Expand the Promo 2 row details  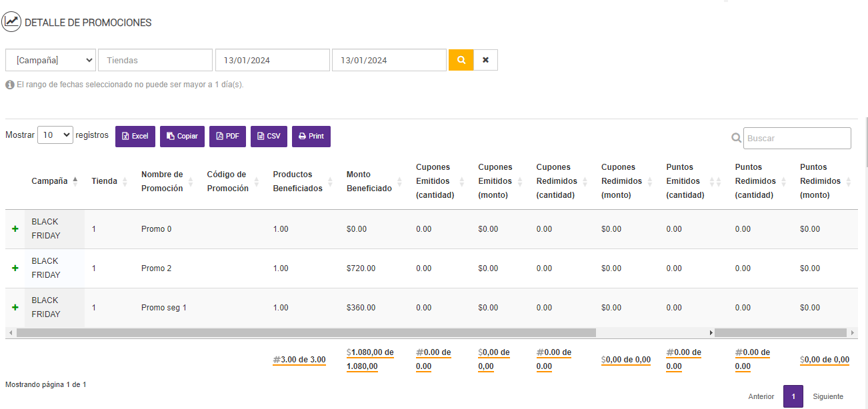pos(15,268)
